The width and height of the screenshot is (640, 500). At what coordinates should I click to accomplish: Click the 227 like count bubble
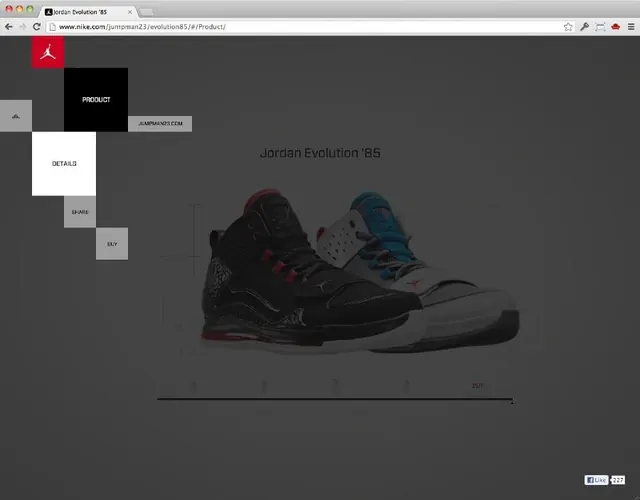click(x=618, y=480)
